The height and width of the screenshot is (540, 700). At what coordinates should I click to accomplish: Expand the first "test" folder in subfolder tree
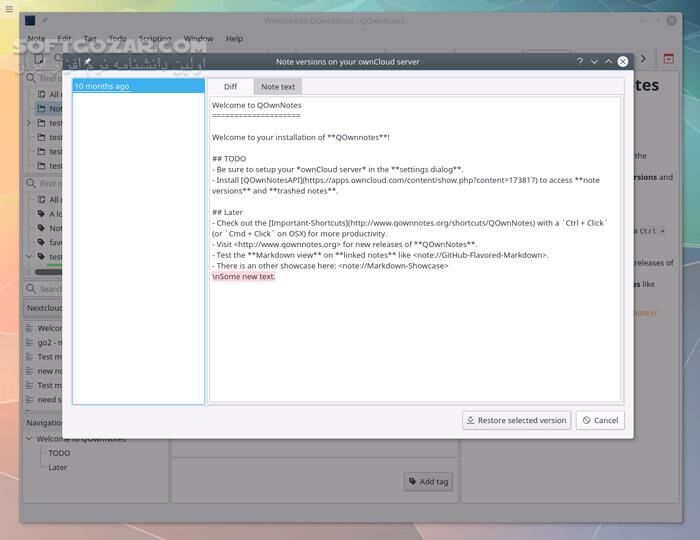[29, 123]
